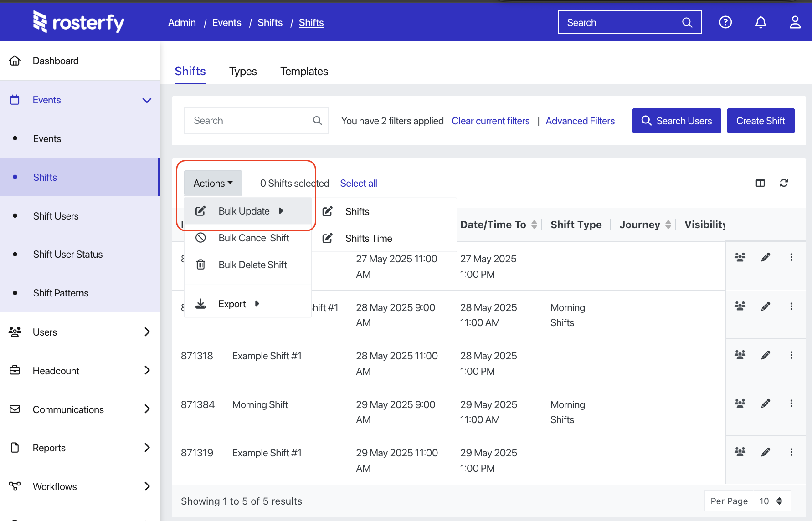812x521 pixels.
Task: Edit shift 871319 with pencil icon
Action: [x=766, y=452]
